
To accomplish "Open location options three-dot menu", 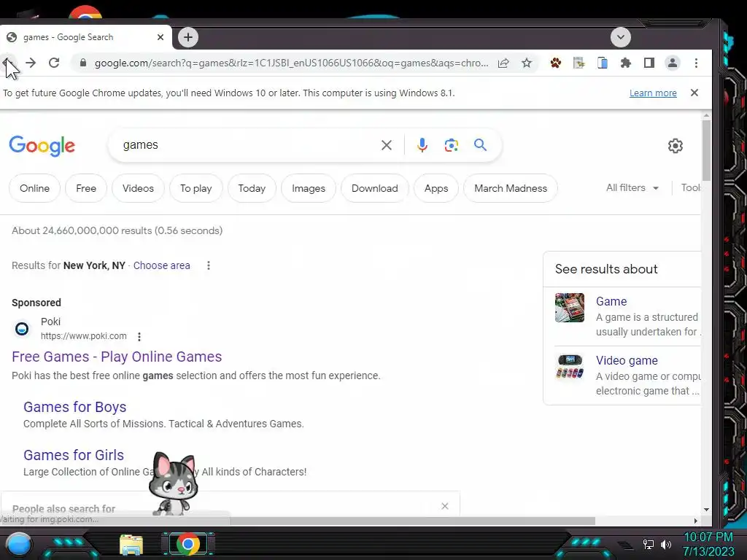I will pyautogui.click(x=208, y=265).
